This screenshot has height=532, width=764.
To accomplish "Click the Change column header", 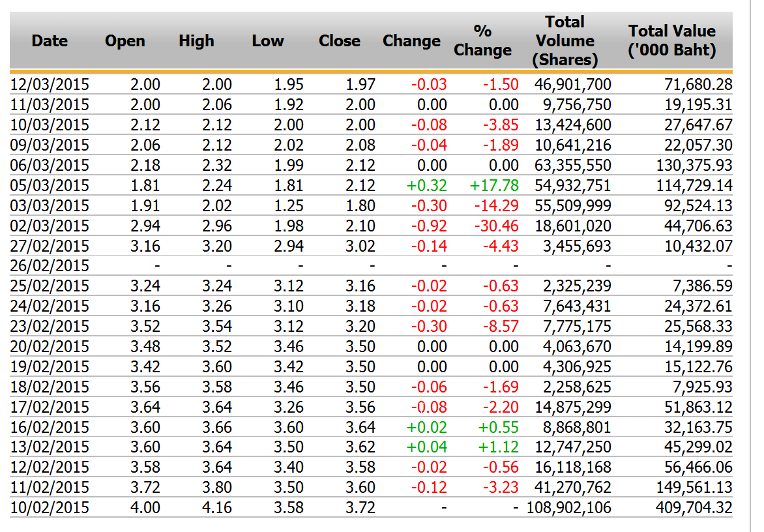I will coord(411,40).
